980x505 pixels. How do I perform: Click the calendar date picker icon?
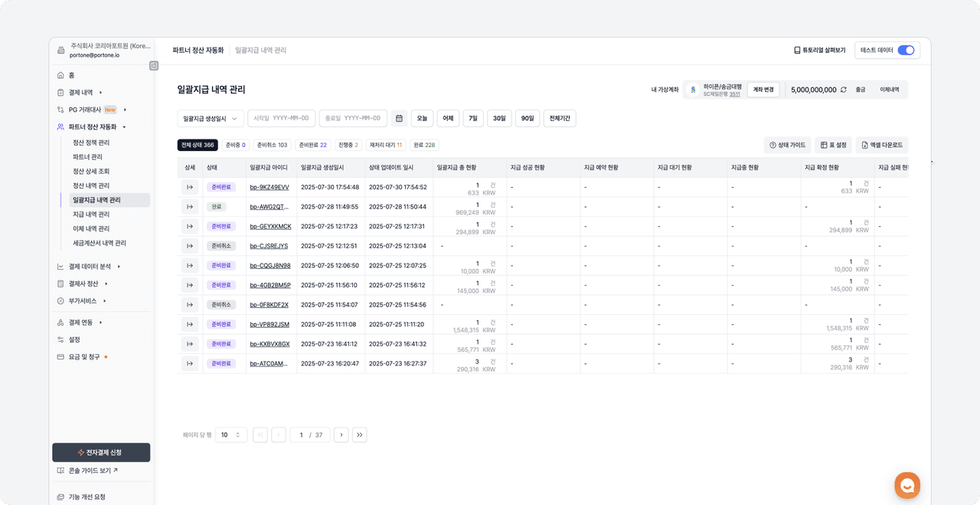click(x=399, y=119)
